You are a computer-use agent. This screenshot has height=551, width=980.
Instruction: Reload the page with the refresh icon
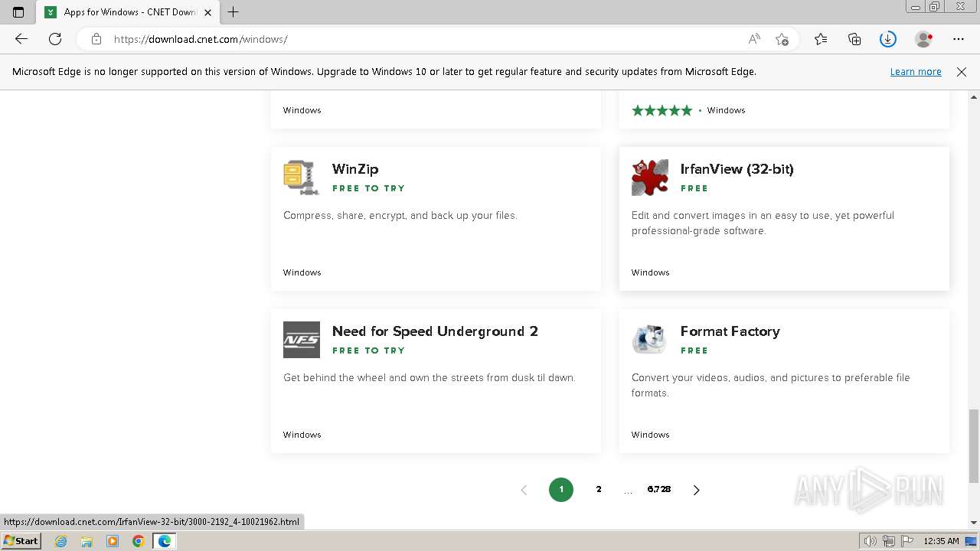point(55,39)
